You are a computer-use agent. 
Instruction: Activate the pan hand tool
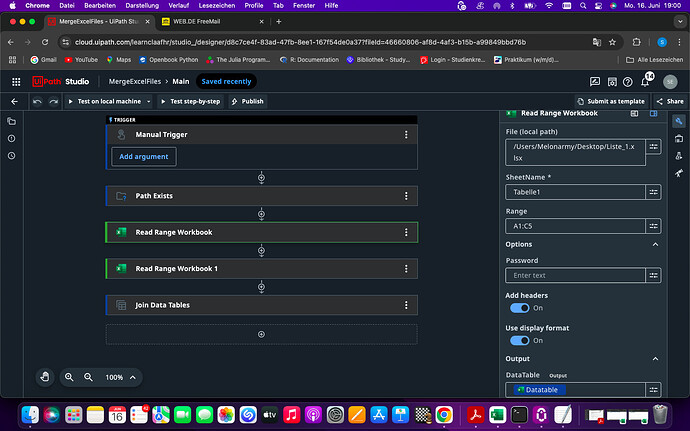click(45, 377)
